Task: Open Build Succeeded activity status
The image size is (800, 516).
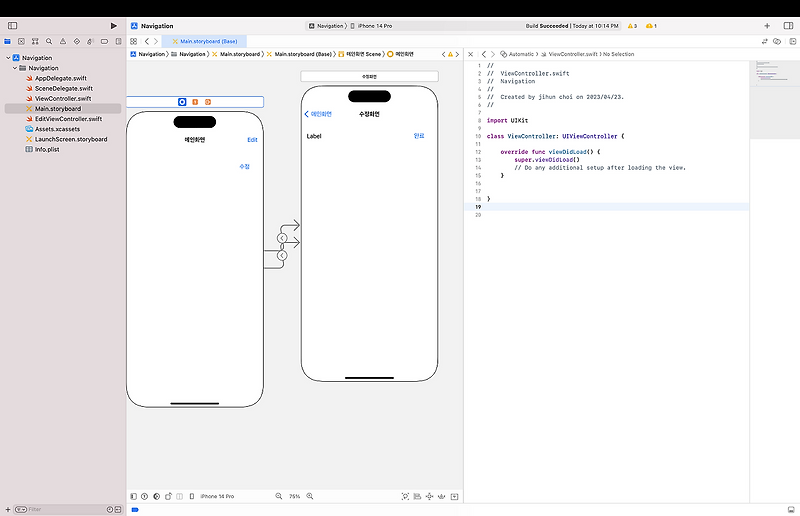Action: tap(572, 26)
